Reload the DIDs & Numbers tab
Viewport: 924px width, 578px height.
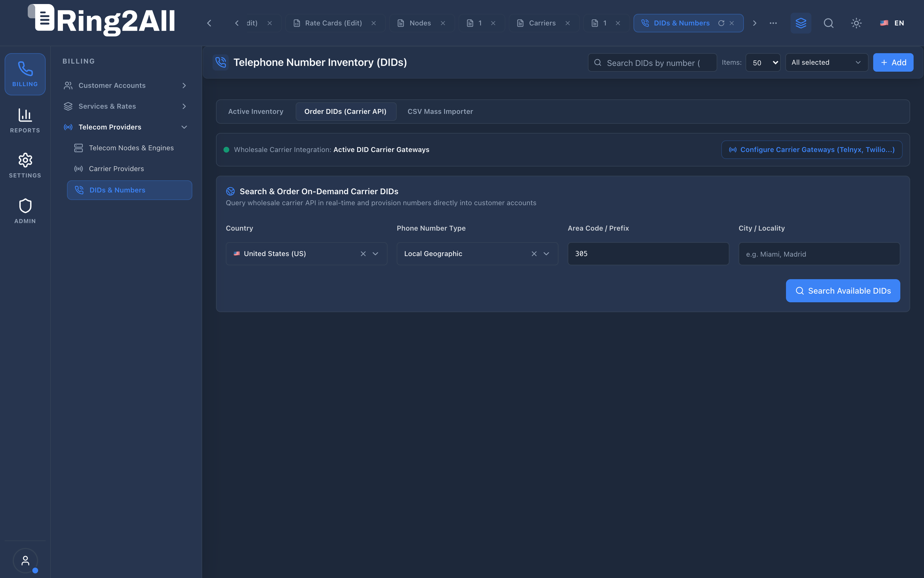[721, 23]
